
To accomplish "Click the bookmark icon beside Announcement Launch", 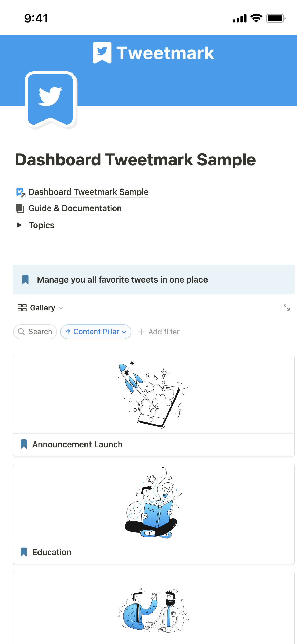I will click(24, 444).
